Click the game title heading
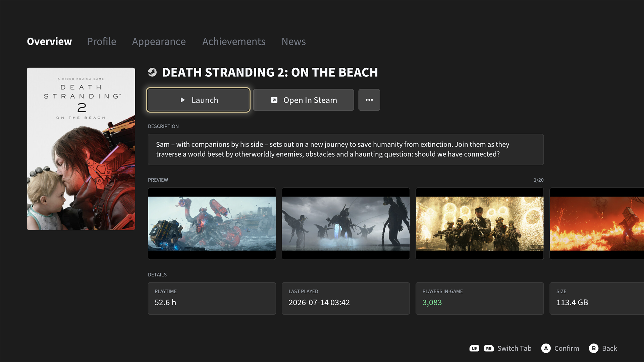This screenshot has height=362, width=644. [270, 72]
